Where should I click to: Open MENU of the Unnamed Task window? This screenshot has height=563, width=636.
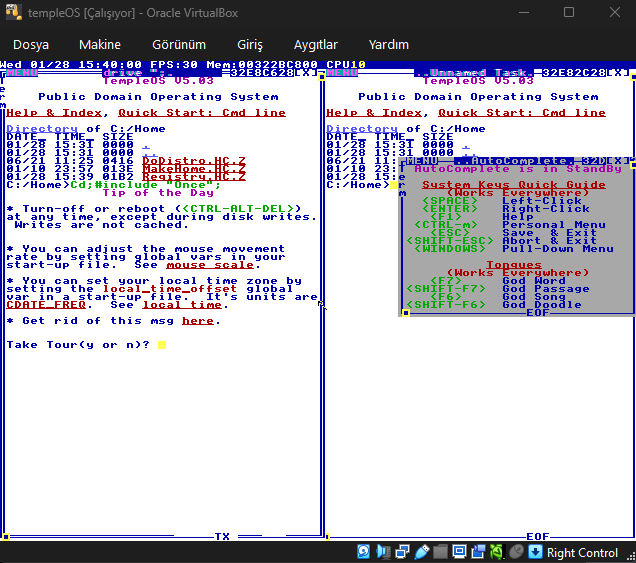click(342, 73)
